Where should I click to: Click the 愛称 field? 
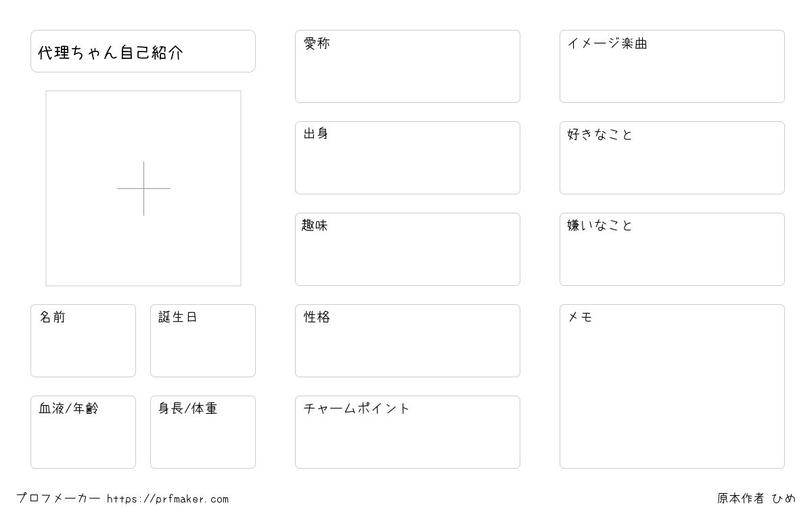click(407, 66)
